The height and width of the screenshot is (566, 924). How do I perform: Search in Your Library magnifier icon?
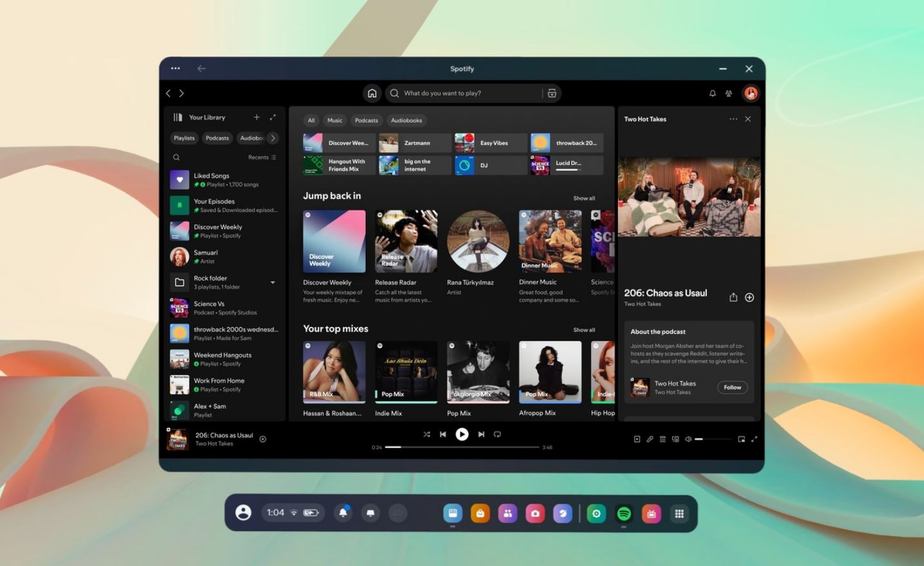176,157
